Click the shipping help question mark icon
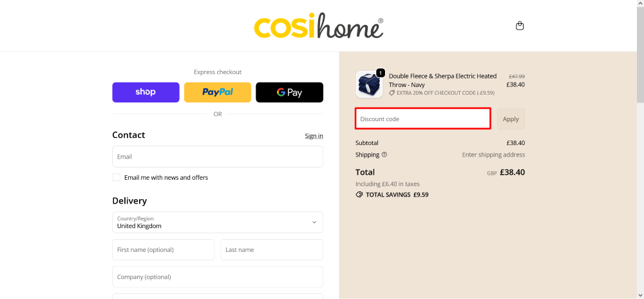The image size is (644, 299). click(x=384, y=155)
